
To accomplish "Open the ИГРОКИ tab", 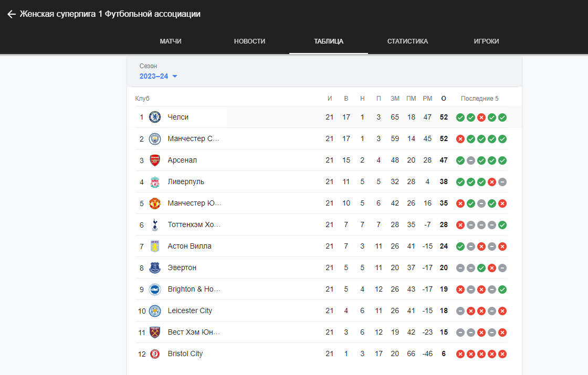I will point(486,41).
